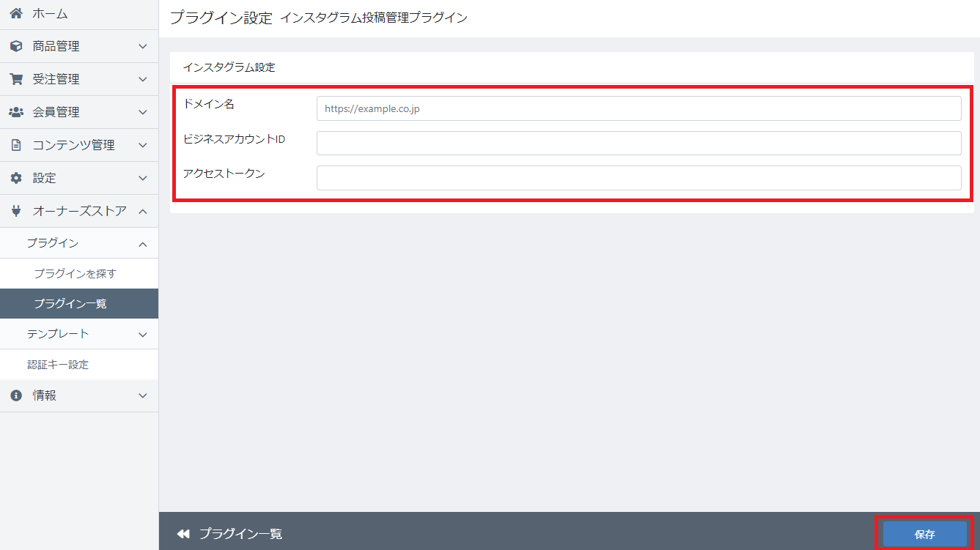The image size is (980, 550).
Task: Click the home icon beside ホーム
Action: pyautogui.click(x=16, y=13)
